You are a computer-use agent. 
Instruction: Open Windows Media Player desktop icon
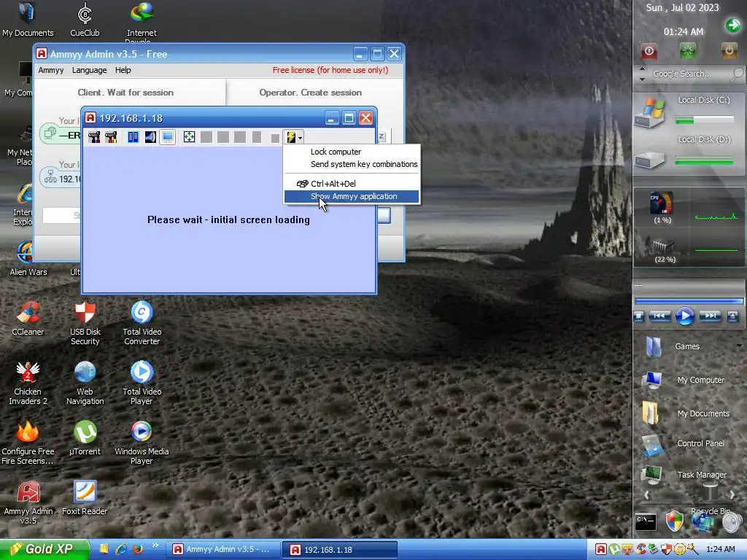click(142, 443)
